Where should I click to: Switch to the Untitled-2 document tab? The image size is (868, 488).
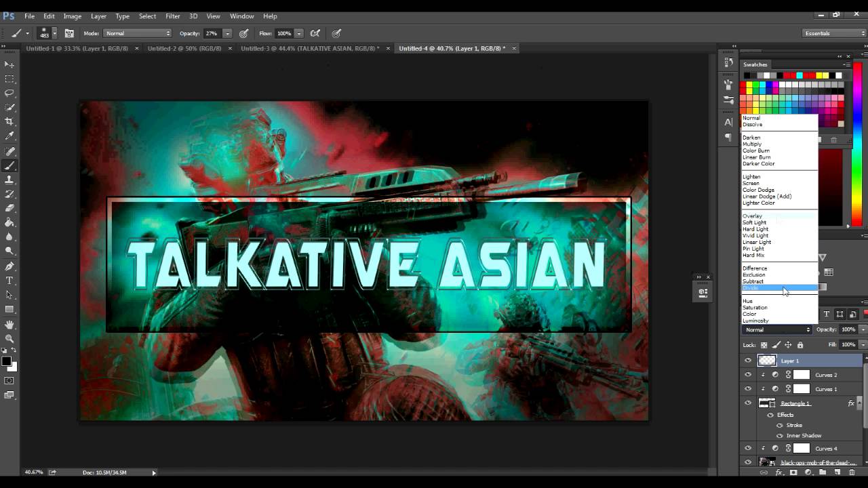tap(183, 48)
